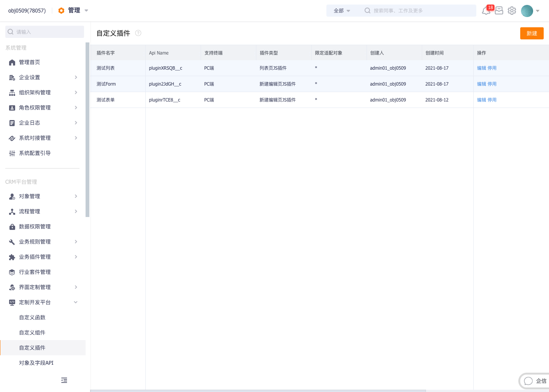Open the notification bell with badge 18

[x=486, y=11]
